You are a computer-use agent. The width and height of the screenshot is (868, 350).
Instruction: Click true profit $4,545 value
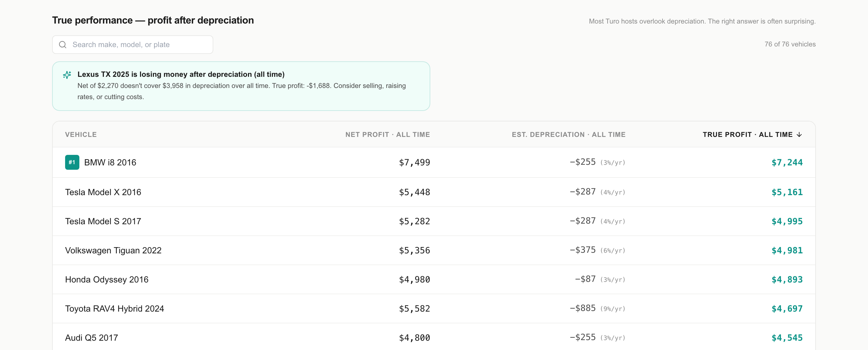pyautogui.click(x=787, y=338)
